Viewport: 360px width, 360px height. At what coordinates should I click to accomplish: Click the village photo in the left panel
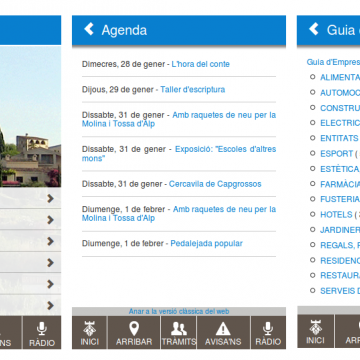[x=30, y=116]
